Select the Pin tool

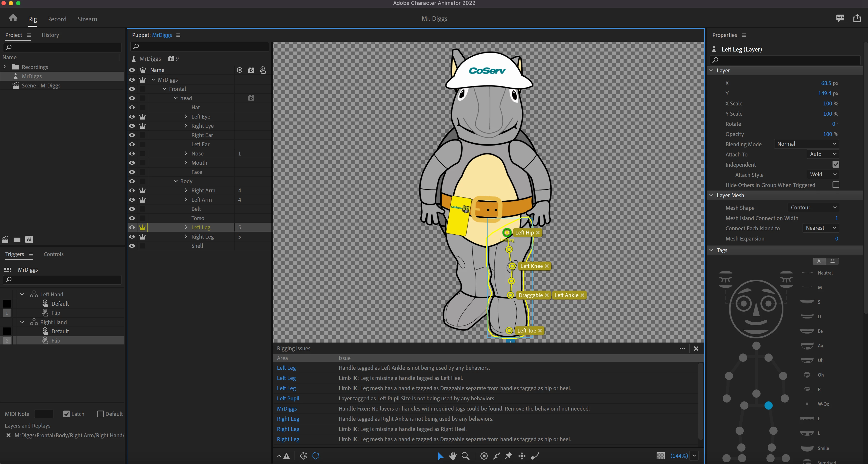tap(508, 456)
